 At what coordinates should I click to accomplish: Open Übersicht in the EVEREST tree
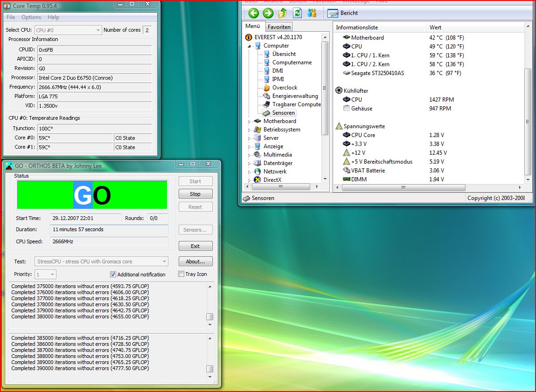(284, 54)
